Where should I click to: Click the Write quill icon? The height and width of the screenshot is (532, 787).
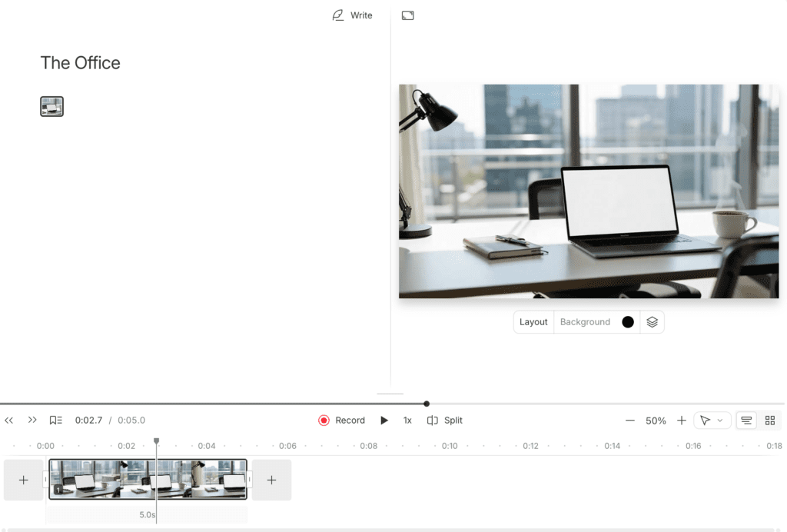tap(336, 15)
